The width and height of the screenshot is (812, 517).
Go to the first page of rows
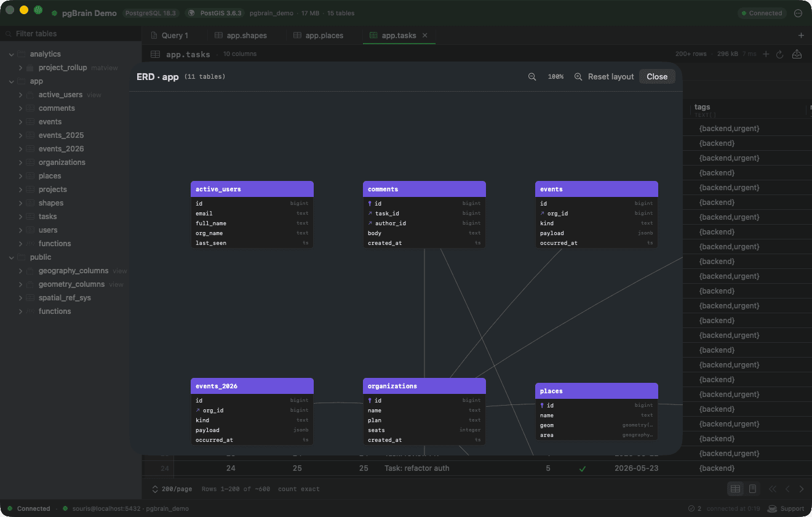[x=773, y=489]
